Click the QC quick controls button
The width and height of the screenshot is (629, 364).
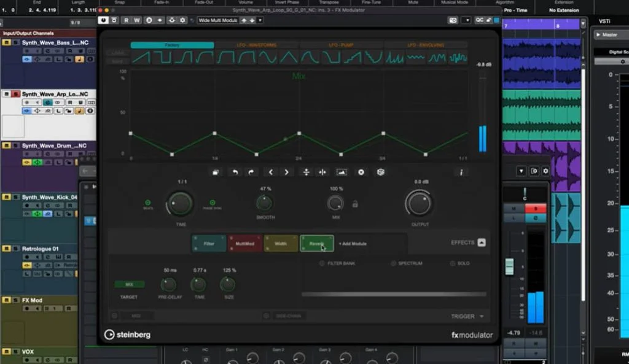click(479, 20)
